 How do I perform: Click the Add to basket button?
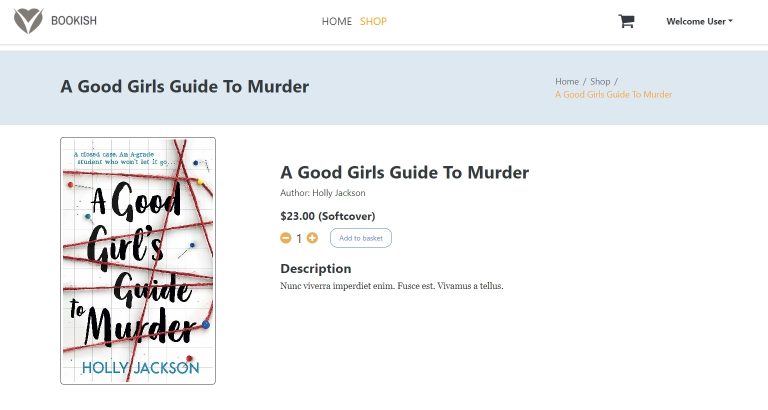pos(361,238)
